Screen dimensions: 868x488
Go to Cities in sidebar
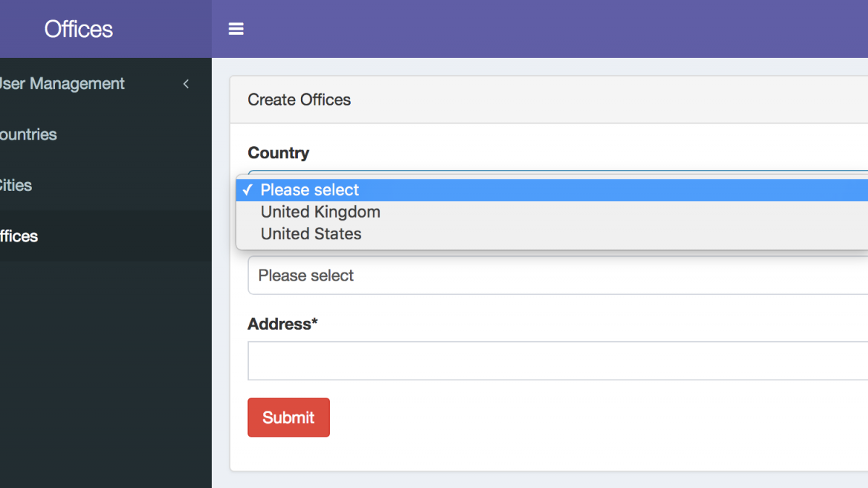(x=106, y=185)
